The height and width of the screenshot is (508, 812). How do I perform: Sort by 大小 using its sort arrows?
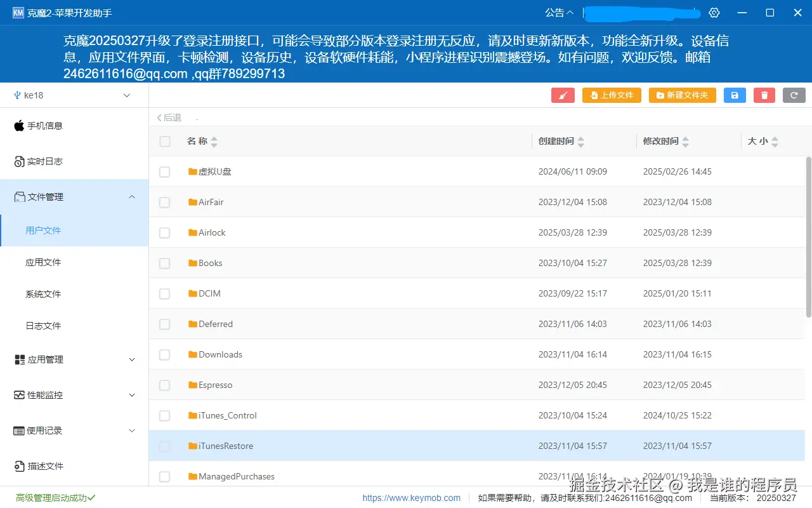pyautogui.click(x=775, y=142)
